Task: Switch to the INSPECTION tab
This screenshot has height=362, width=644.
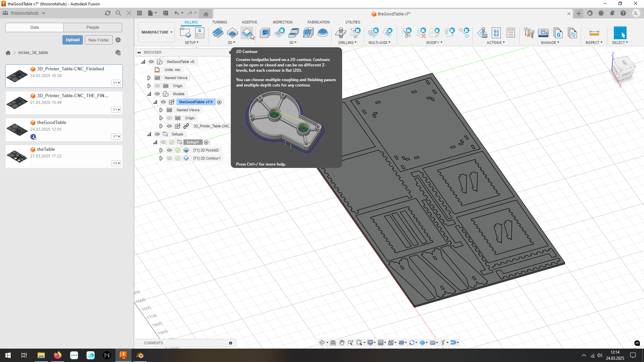Action: click(283, 22)
